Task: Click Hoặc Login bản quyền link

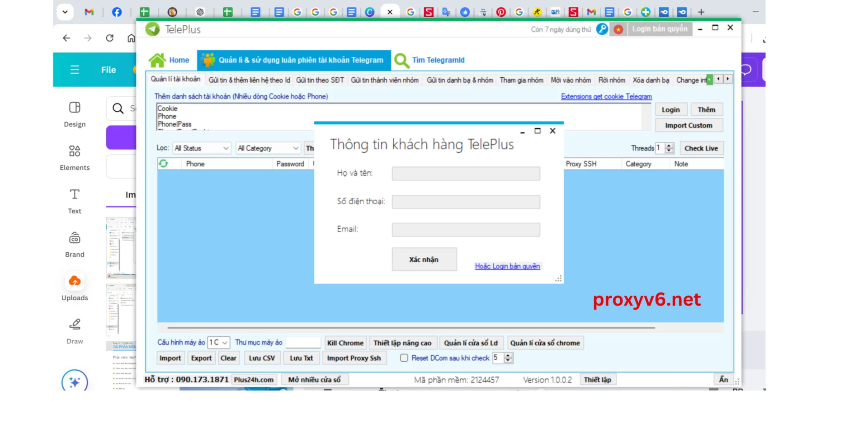Action: pyautogui.click(x=507, y=266)
